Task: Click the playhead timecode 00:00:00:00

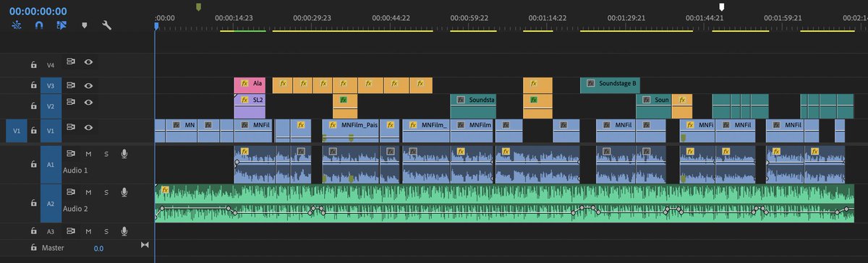Action: coord(38,11)
